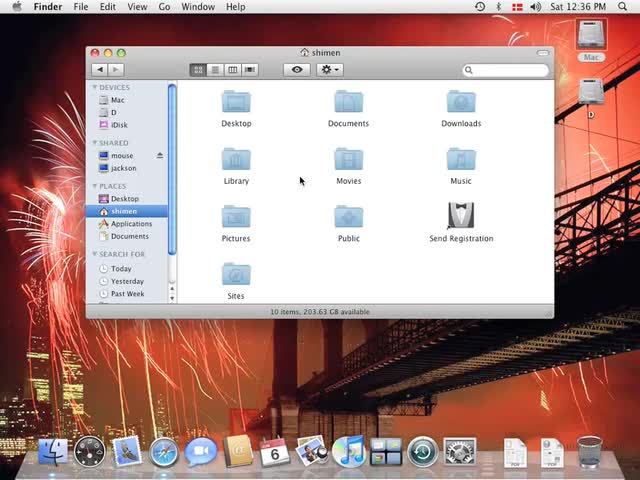Open the Help menu
The width and height of the screenshot is (640, 480).
(x=236, y=7)
